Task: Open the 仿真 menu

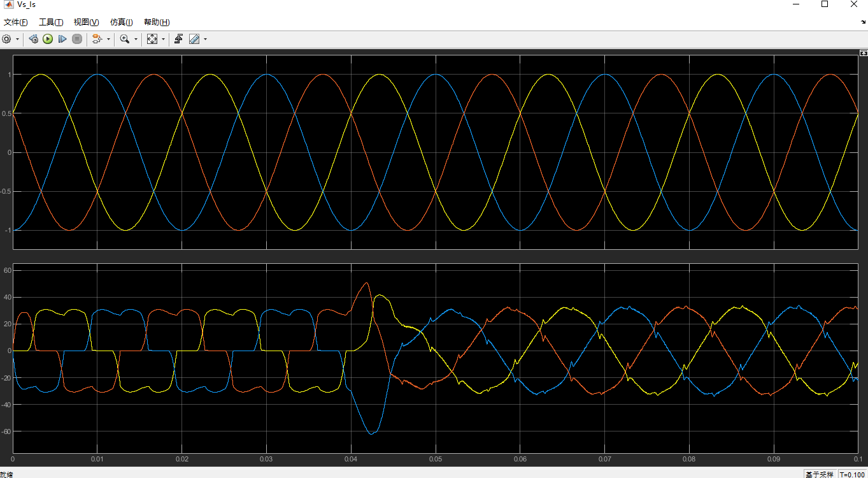Action: [120, 22]
